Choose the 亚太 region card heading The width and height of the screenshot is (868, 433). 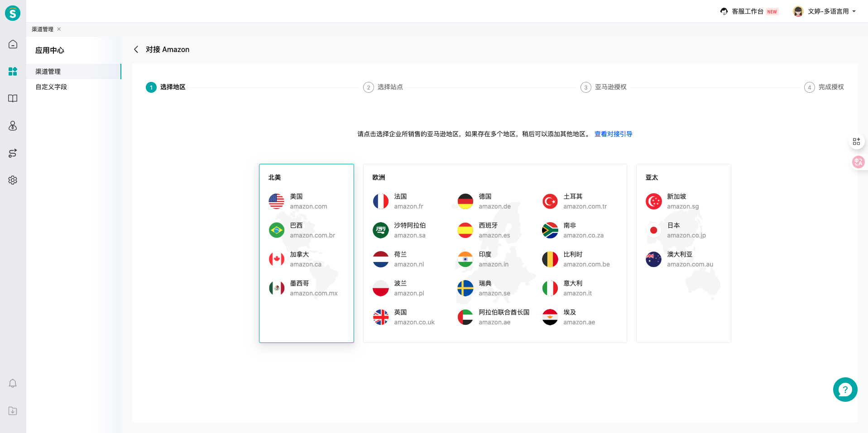click(652, 177)
